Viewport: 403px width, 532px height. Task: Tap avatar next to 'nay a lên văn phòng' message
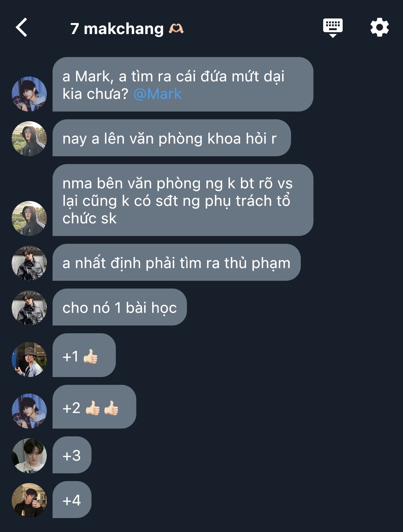tap(29, 139)
